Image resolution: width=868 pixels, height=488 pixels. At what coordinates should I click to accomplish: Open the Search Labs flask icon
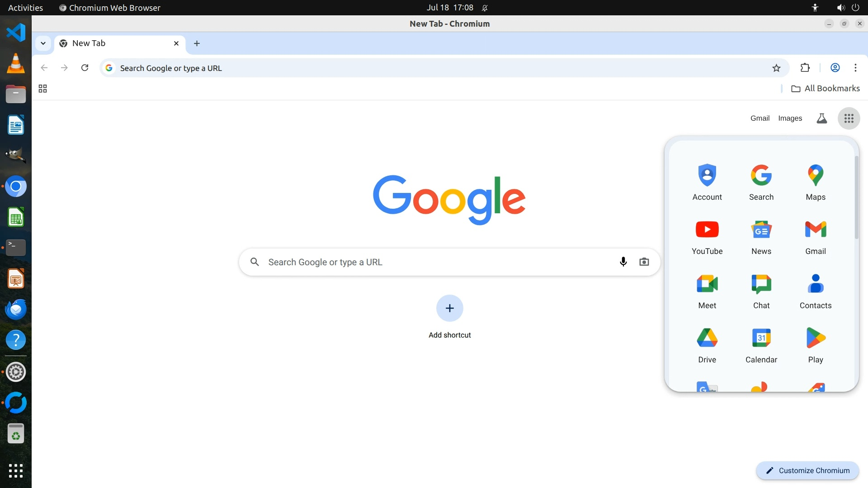(821, 118)
